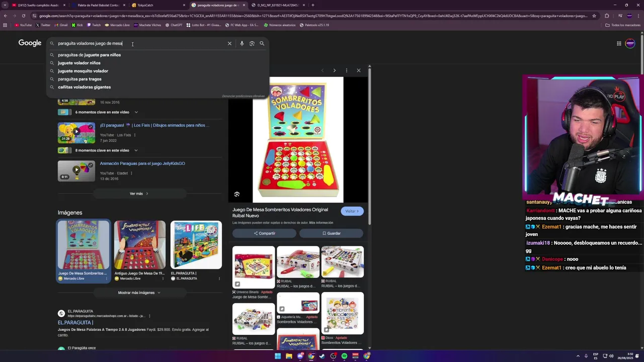Open ChatGPT bookmark
This screenshot has height=362, width=644.
[x=174, y=25]
